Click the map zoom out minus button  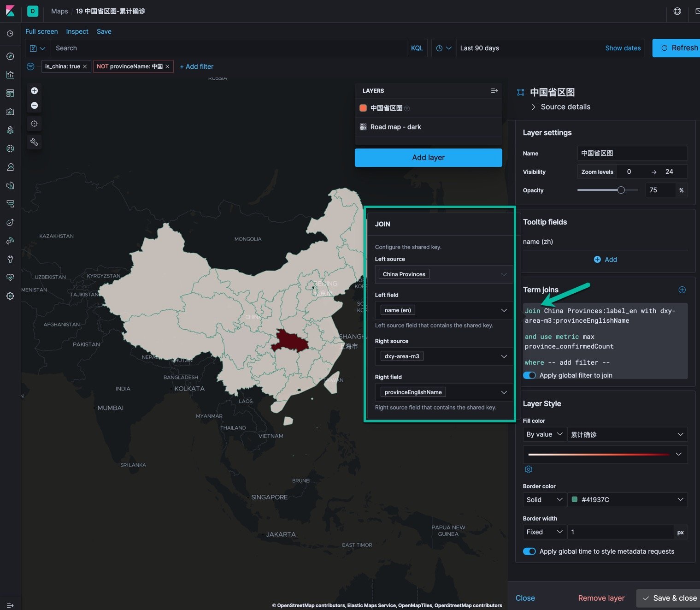click(34, 106)
